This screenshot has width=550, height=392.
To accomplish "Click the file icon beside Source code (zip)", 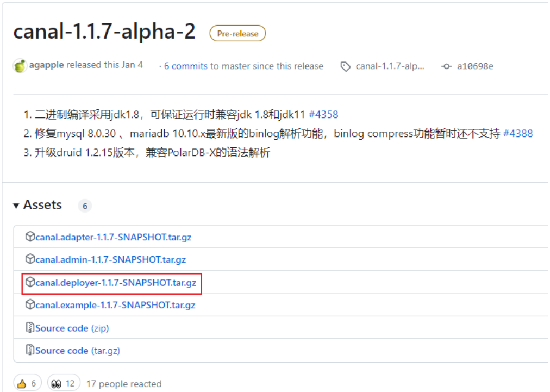I will click(30, 327).
